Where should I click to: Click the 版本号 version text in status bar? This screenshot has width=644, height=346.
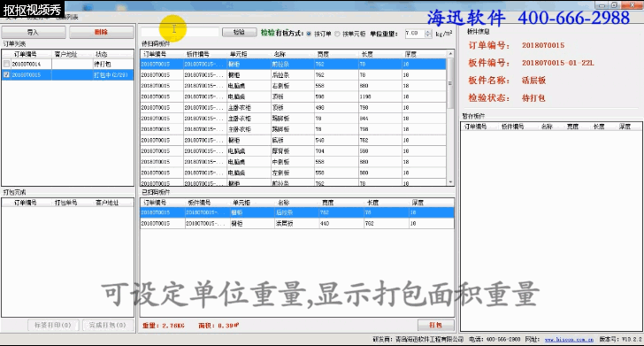click(x=620, y=340)
